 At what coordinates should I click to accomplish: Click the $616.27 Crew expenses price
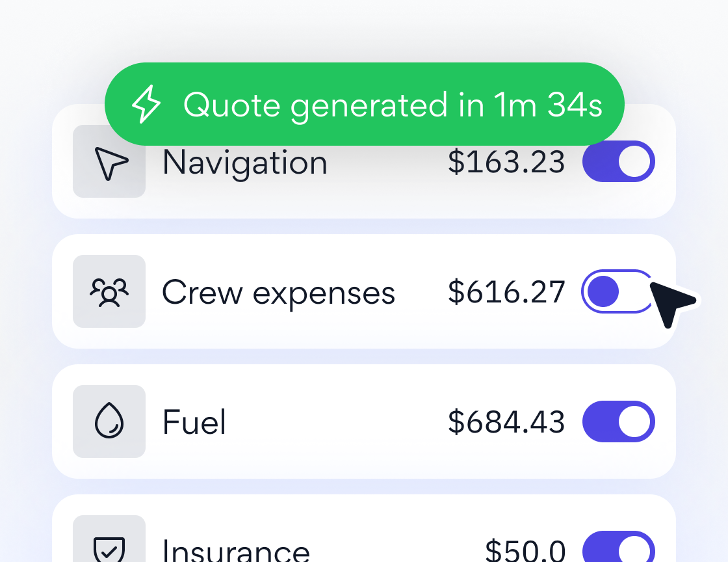(506, 292)
